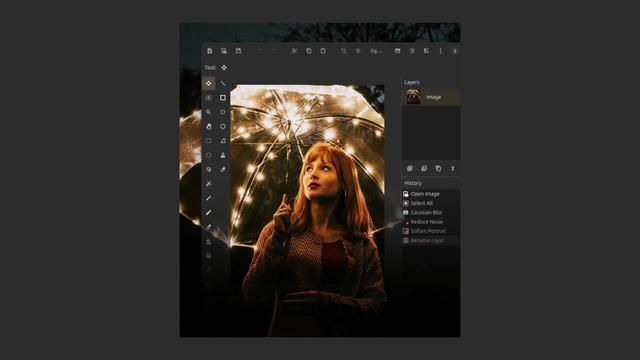Image resolution: width=640 pixels, height=360 pixels.
Task: Select the Move Selected tool in toolbox
Action: tap(209, 83)
